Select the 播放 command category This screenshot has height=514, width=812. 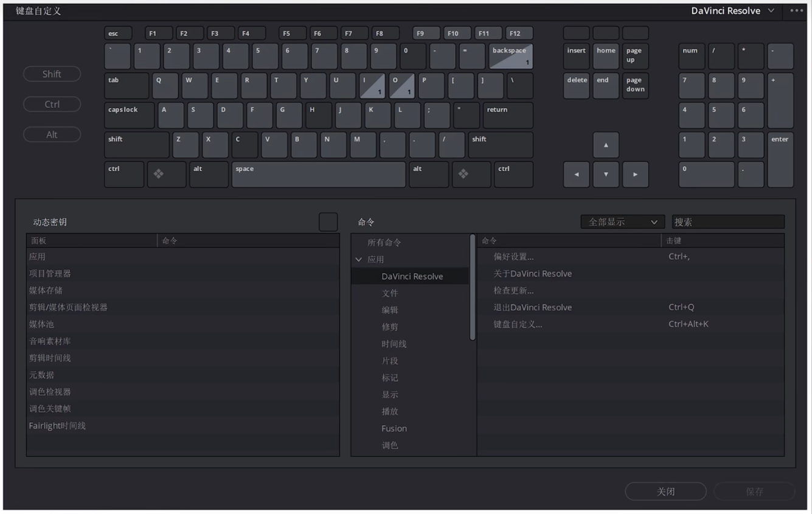click(x=390, y=412)
